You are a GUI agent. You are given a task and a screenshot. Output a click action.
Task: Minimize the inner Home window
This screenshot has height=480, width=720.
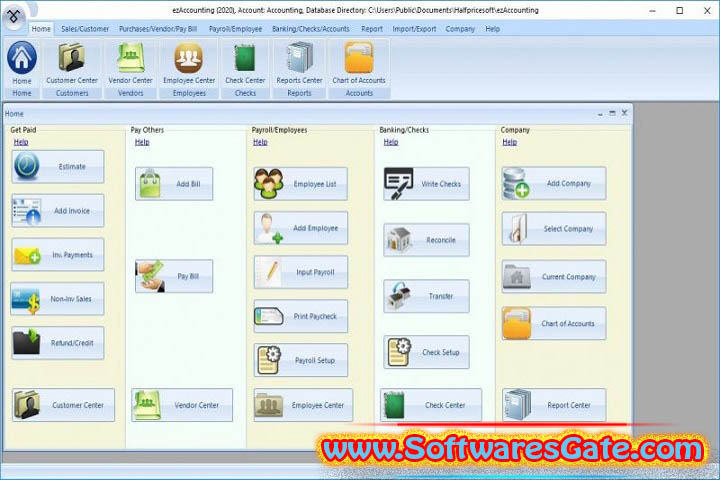point(600,113)
